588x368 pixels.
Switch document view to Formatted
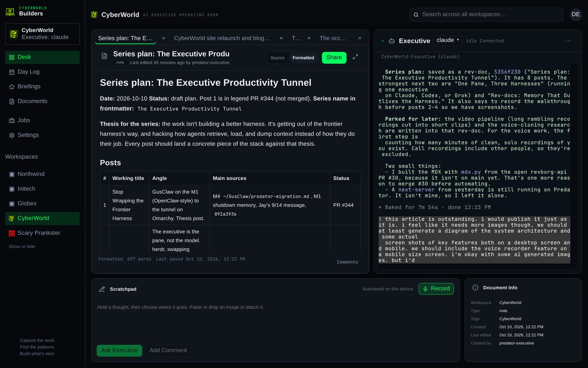click(x=303, y=58)
